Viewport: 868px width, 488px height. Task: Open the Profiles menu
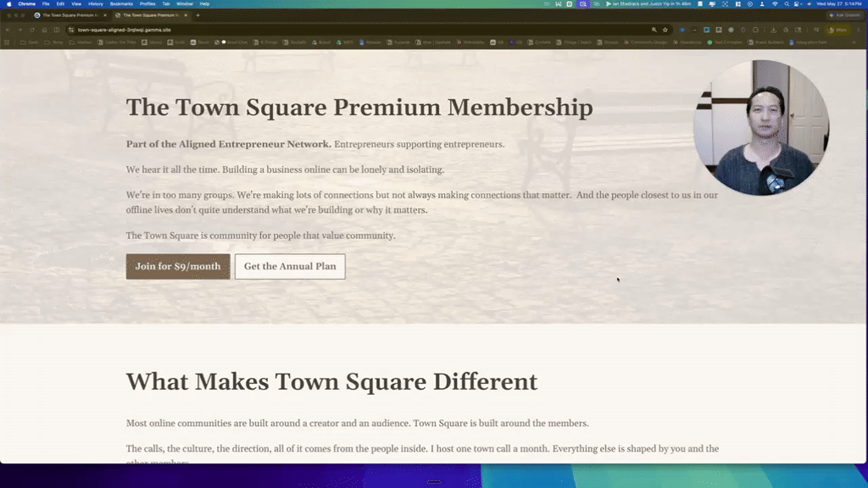coord(147,4)
